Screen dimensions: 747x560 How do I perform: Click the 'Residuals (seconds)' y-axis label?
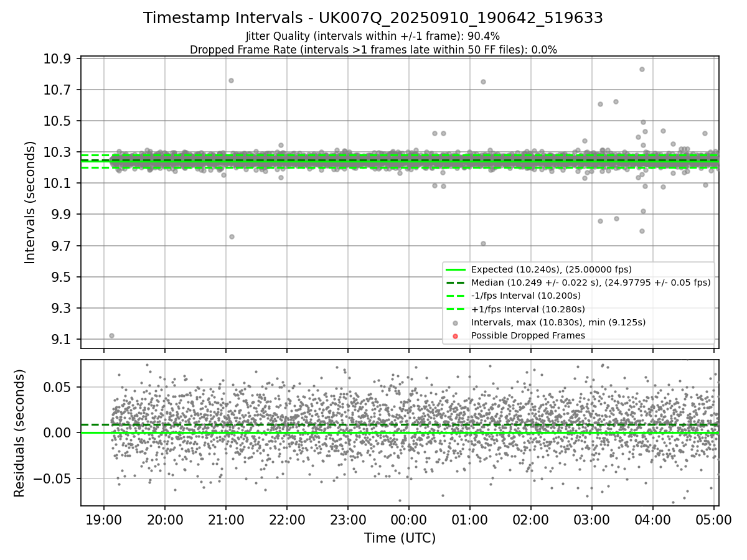click(x=20, y=433)
